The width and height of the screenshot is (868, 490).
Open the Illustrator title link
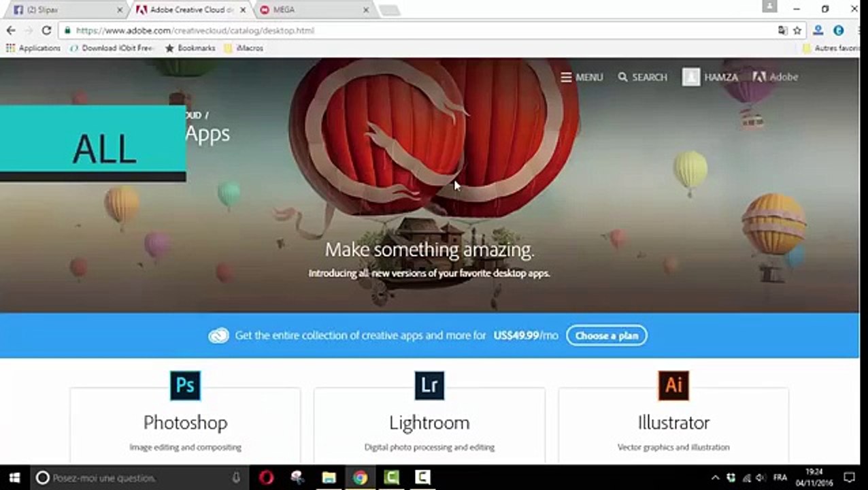pos(673,423)
